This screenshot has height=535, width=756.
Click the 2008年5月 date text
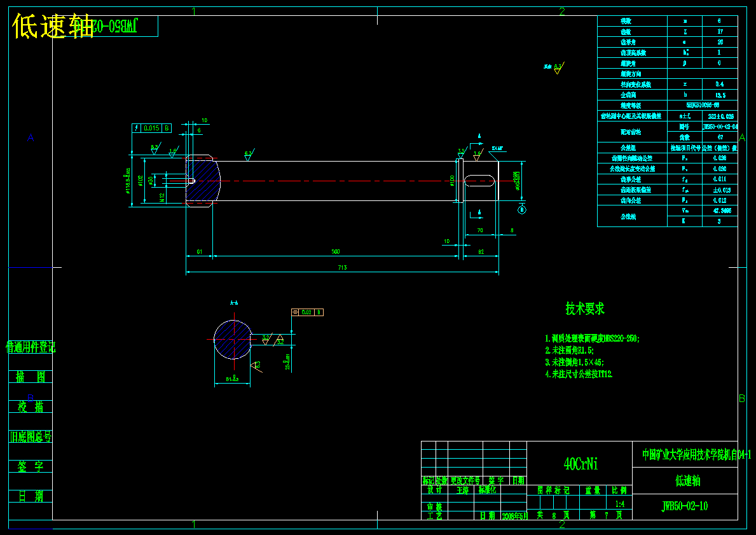[x=514, y=516]
